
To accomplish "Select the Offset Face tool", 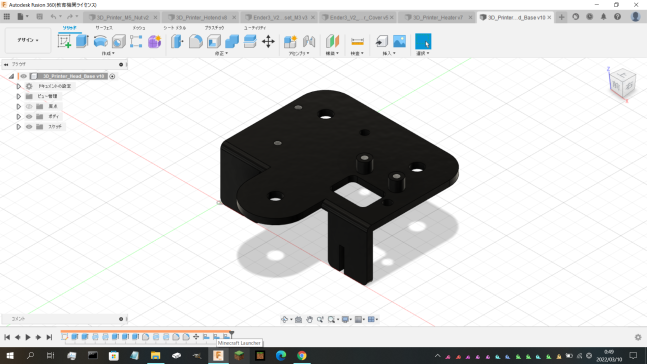I will click(x=250, y=41).
